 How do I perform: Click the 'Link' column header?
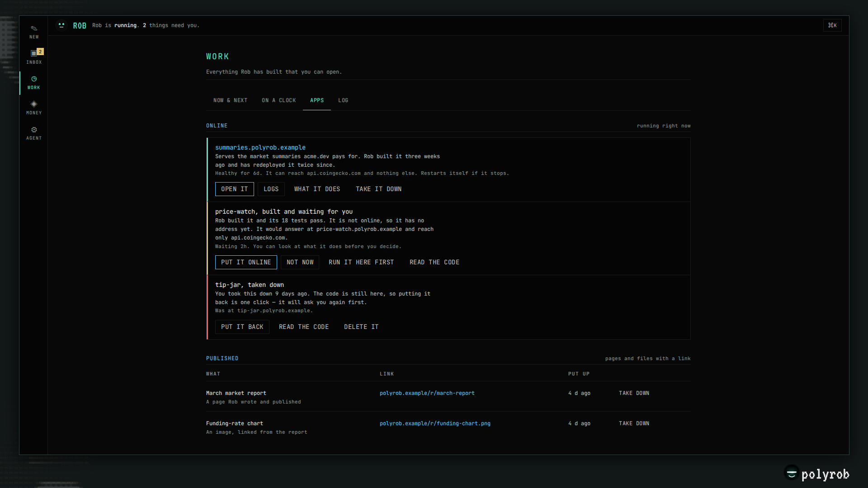point(387,374)
